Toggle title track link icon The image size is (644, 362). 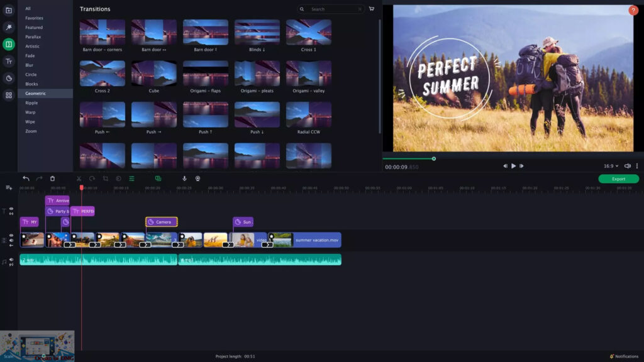coord(11,214)
